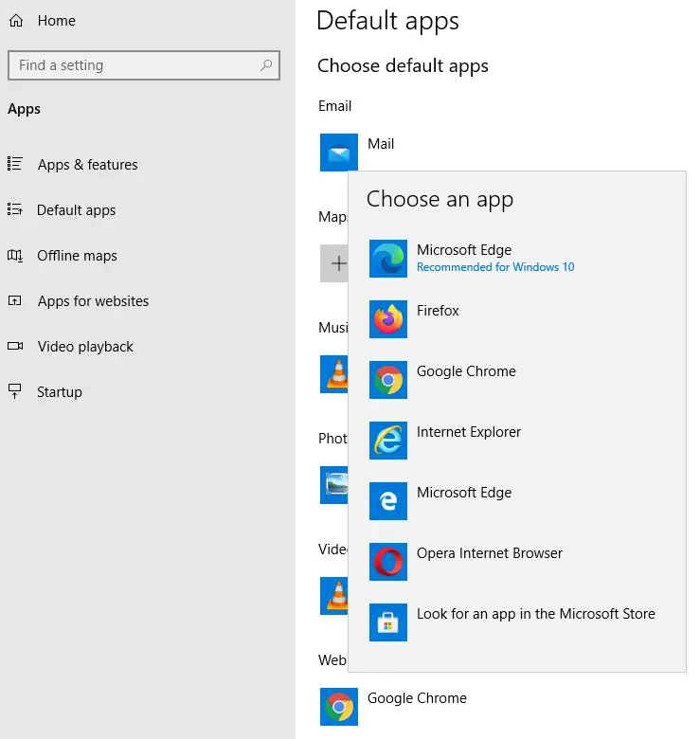The height and width of the screenshot is (739, 700).
Task: Click the Apps & features list icon
Action: 14,164
